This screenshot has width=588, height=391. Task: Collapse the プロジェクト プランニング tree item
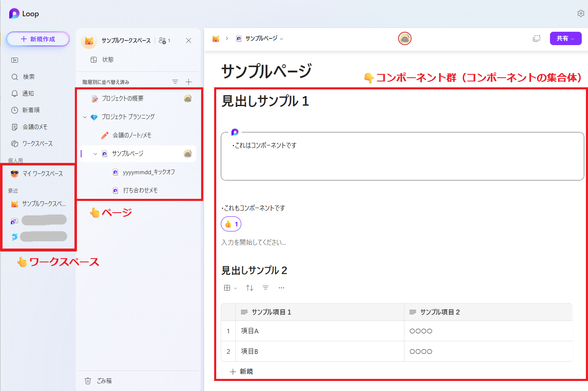84,117
